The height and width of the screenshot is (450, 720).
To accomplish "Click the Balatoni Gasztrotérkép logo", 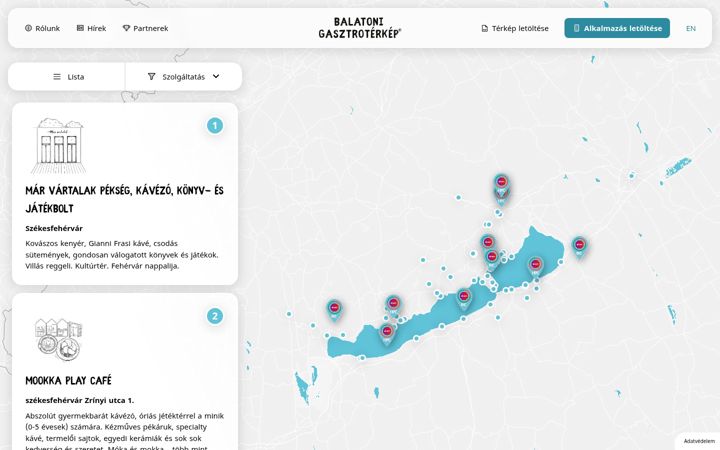I will click(360, 28).
